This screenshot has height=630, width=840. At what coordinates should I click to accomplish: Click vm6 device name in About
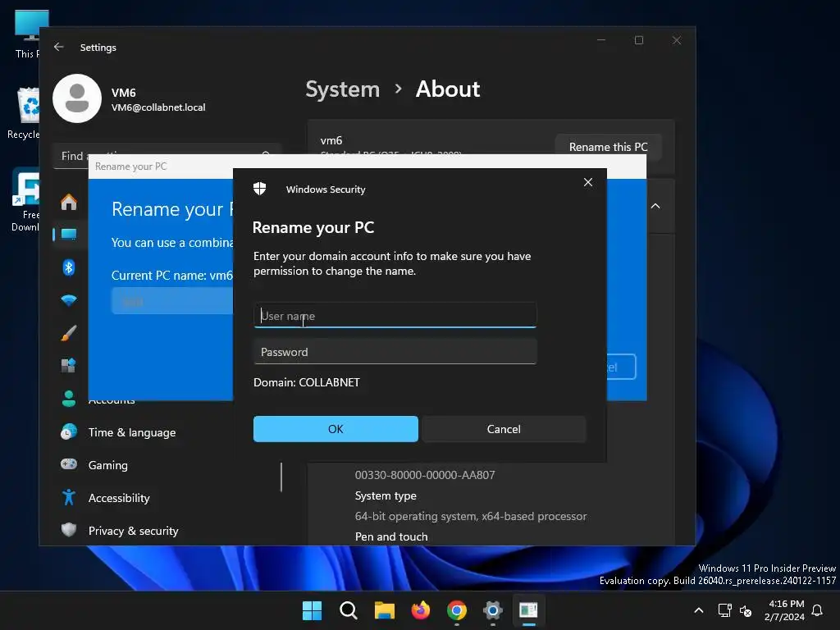331,140
